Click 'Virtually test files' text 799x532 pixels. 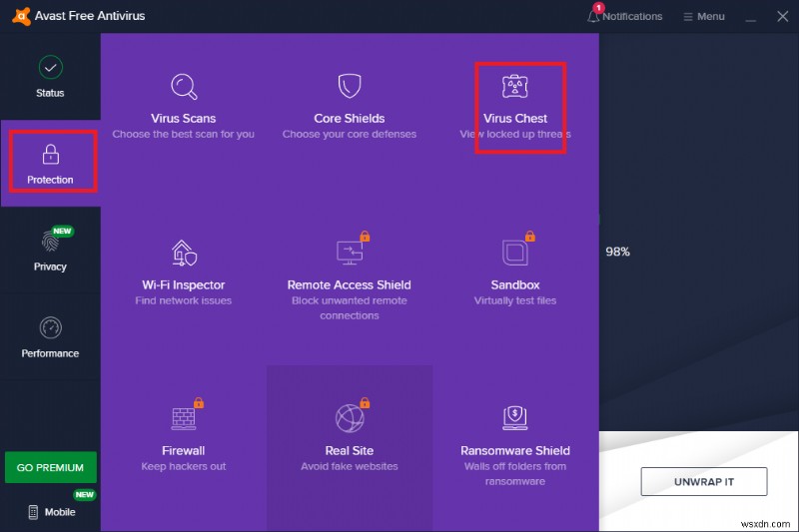[x=515, y=300]
